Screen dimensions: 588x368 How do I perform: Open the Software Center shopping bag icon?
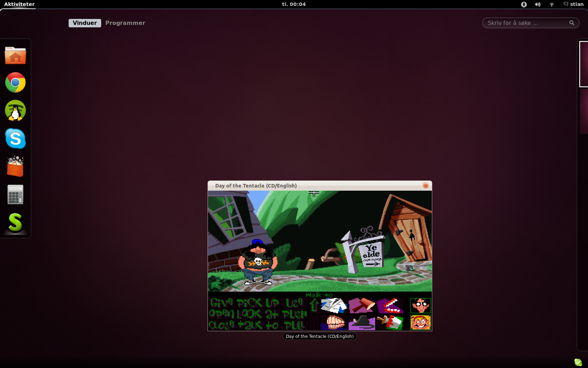click(15, 166)
